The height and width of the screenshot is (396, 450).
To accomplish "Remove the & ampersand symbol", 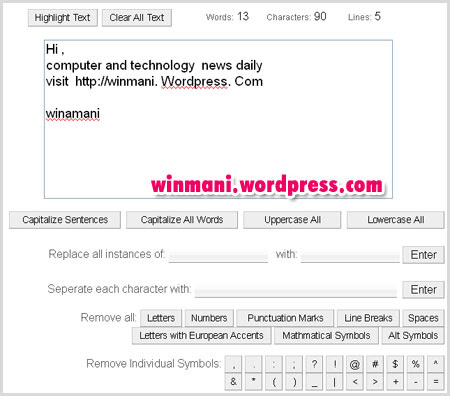I will [x=233, y=381].
